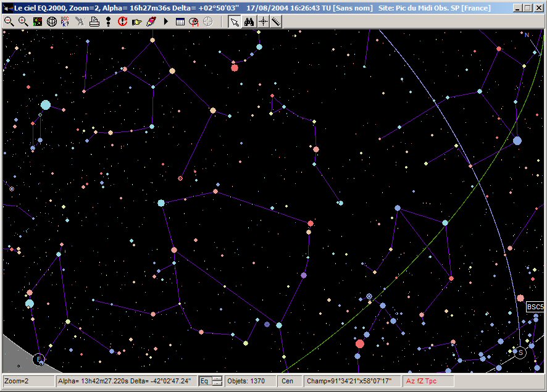Click the red circular arrow exclamation icon
The width and height of the screenshot is (547, 392).
click(x=122, y=22)
